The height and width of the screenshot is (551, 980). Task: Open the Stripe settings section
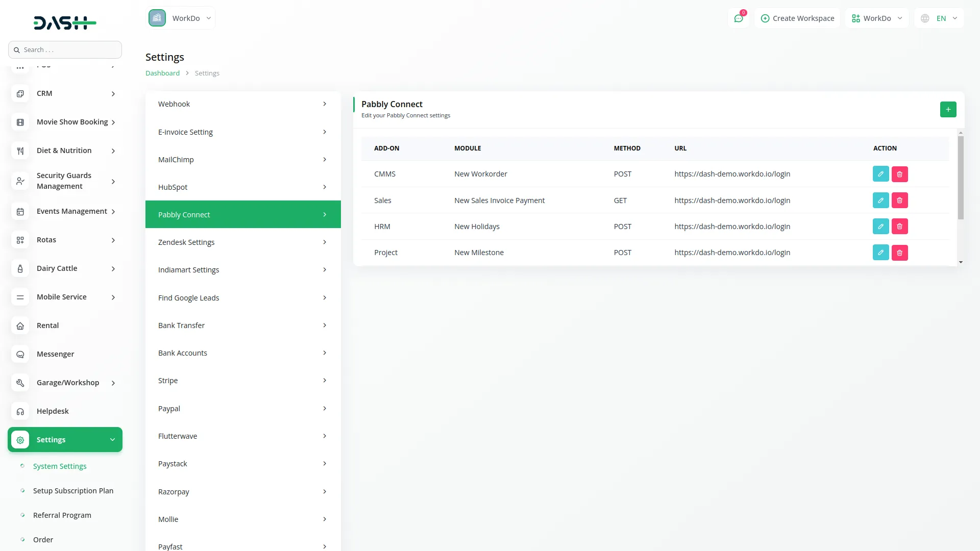(242, 380)
